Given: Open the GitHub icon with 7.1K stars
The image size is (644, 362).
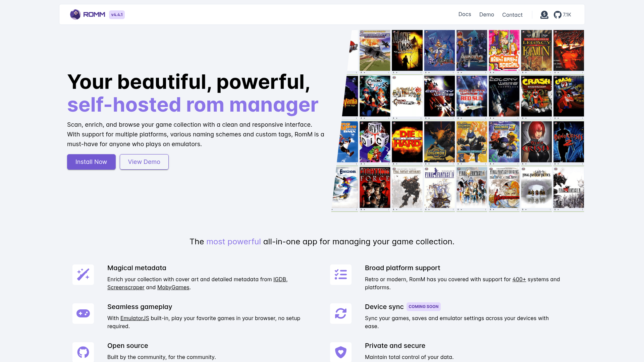Looking at the screenshot, I should point(557,15).
